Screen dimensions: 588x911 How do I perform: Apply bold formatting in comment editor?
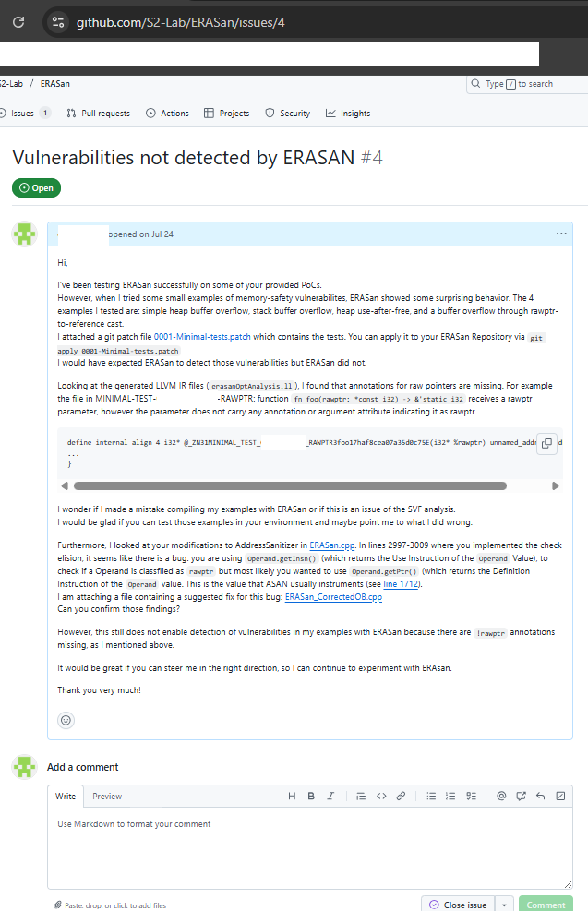[x=311, y=796]
